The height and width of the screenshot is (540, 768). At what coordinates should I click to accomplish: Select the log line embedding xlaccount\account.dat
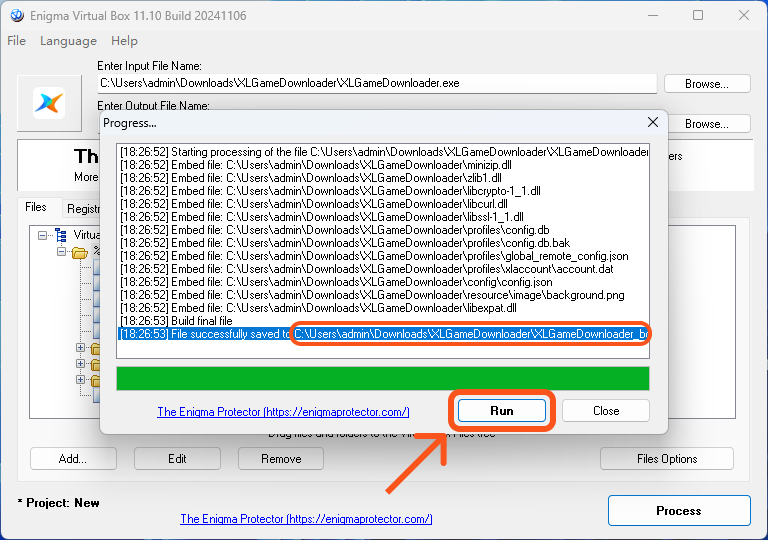point(383,269)
